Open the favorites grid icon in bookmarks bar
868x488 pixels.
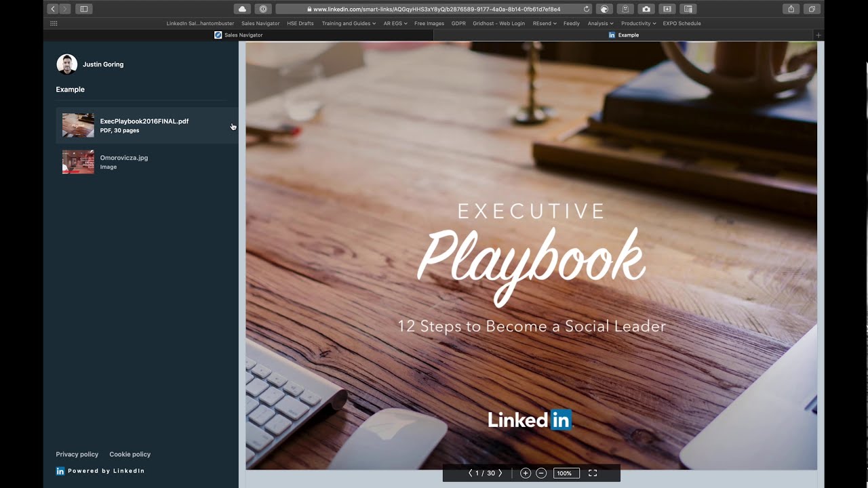click(54, 23)
